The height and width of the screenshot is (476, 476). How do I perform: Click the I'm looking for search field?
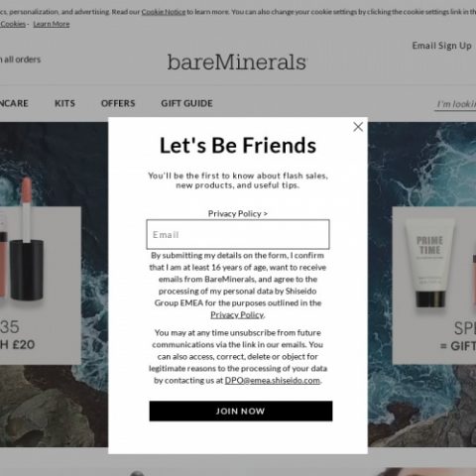(455, 104)
